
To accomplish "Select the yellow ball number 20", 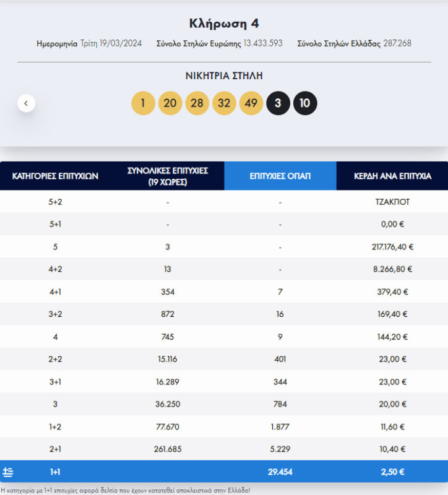I will 170,103.
